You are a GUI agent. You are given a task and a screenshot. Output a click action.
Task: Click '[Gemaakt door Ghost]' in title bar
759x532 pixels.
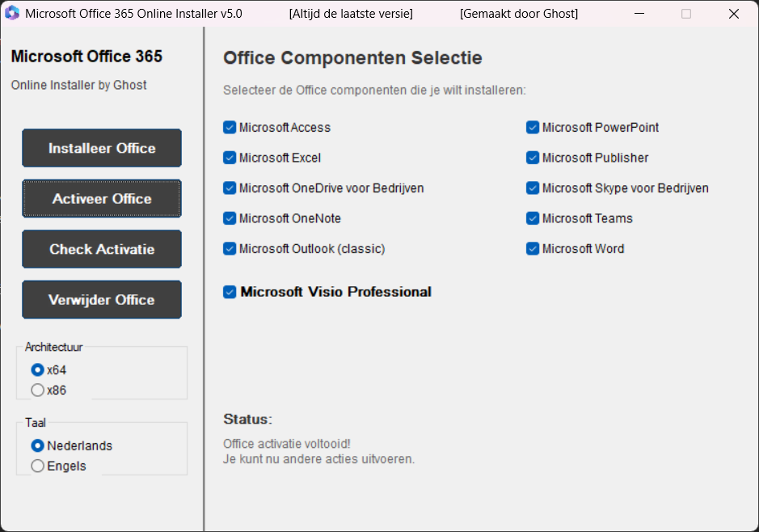click(x=519, y=14)
